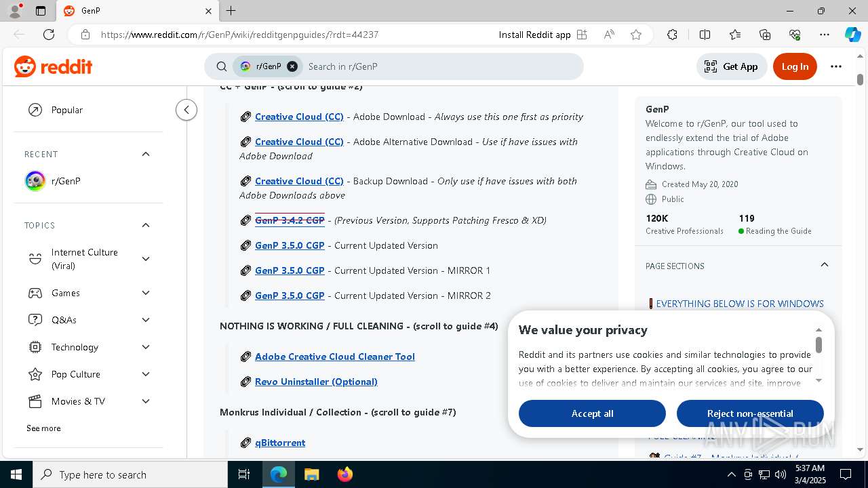The width and height of the screenshot is (868, 488).
Task: Open GenP 3.5.0 CGP Current Updated Version link
Action: (290, 245)
